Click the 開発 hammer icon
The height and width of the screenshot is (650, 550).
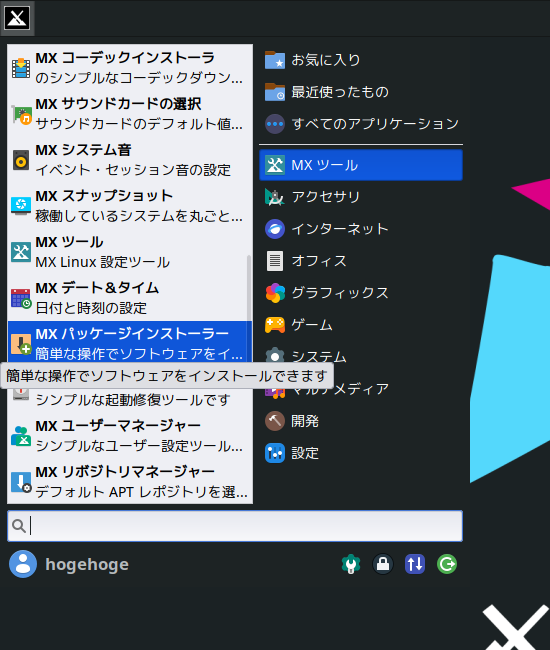[x=275, y=421]
